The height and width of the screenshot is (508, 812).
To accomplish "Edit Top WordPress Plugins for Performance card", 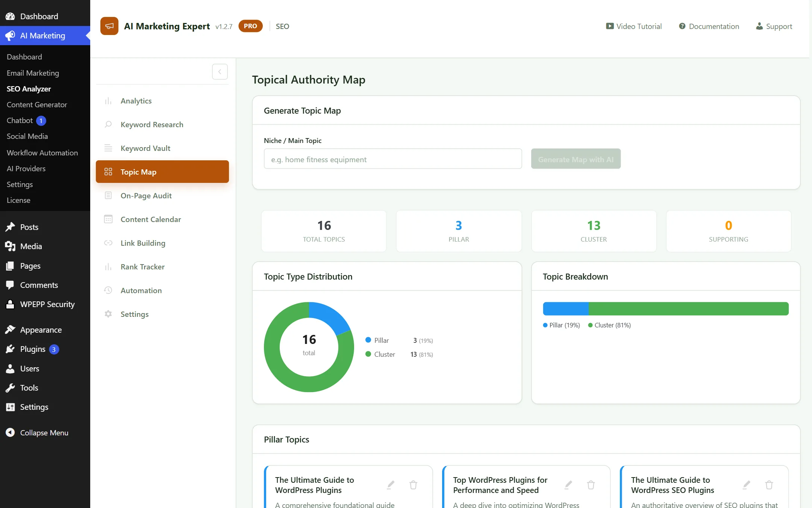I will click(569, 485).
